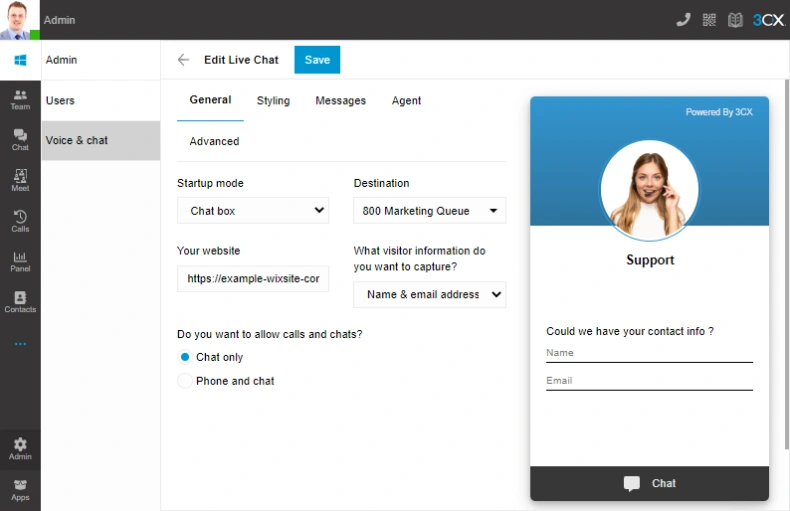
Task: Go back using the left arrow
Action: (x=183, y=60)
